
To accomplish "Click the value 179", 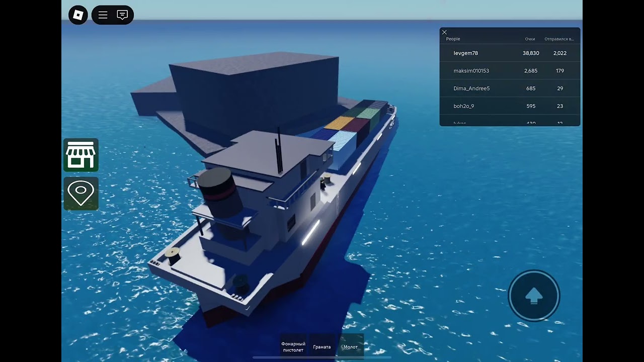I will pyautogui.click(x=560, y=71).
